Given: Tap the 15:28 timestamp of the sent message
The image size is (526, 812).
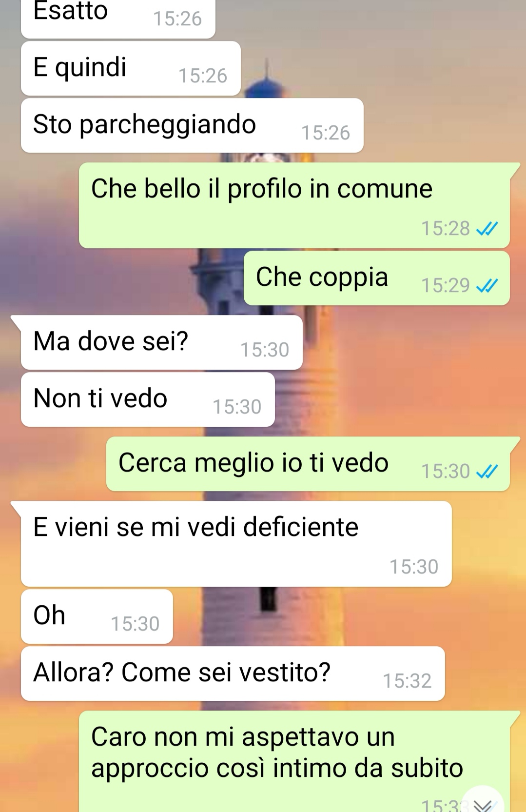Looking at the screenshot, I should tap(446, 228).
